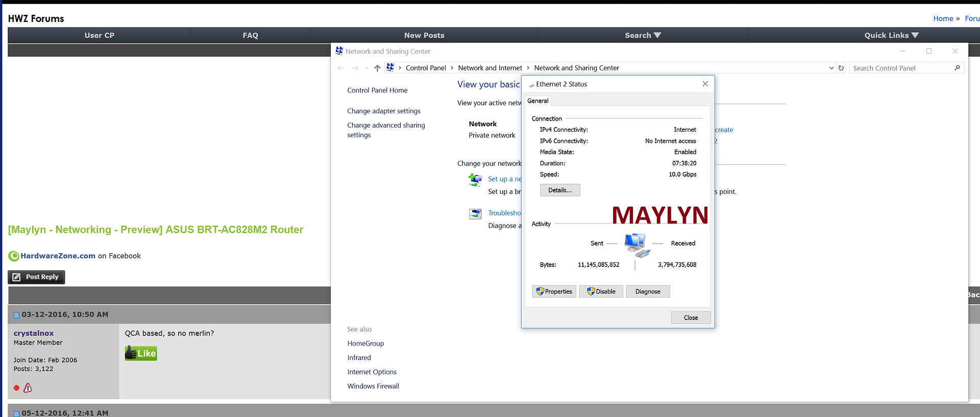The image size is (980, 417).
Task: Click the Network and Sharing Center breadcrumb
Action: tap(576, 68)
